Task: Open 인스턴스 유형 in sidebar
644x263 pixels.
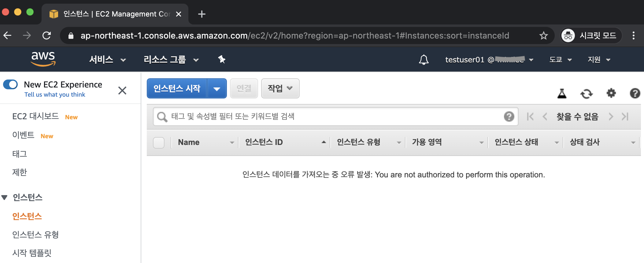Action: pos(35,235)
